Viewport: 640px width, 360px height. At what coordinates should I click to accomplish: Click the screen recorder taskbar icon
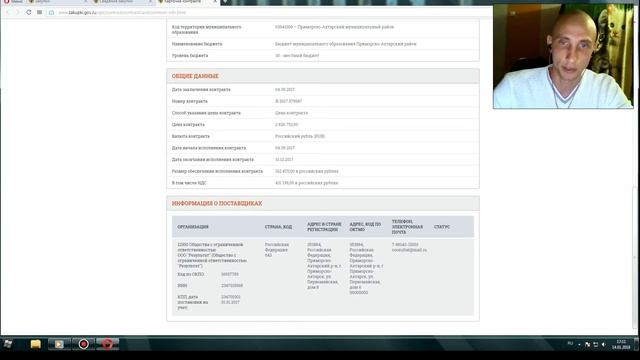[84, 344]
